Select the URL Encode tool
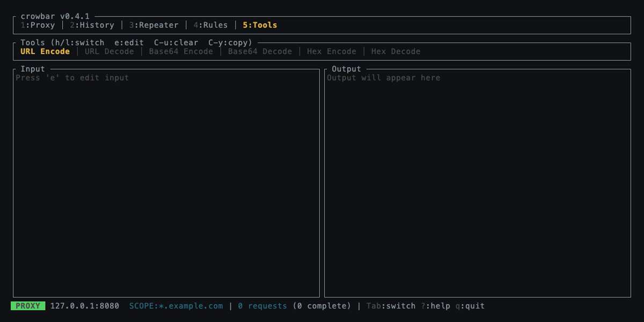This screenshot has width=644, height=322. coord(45,52)
